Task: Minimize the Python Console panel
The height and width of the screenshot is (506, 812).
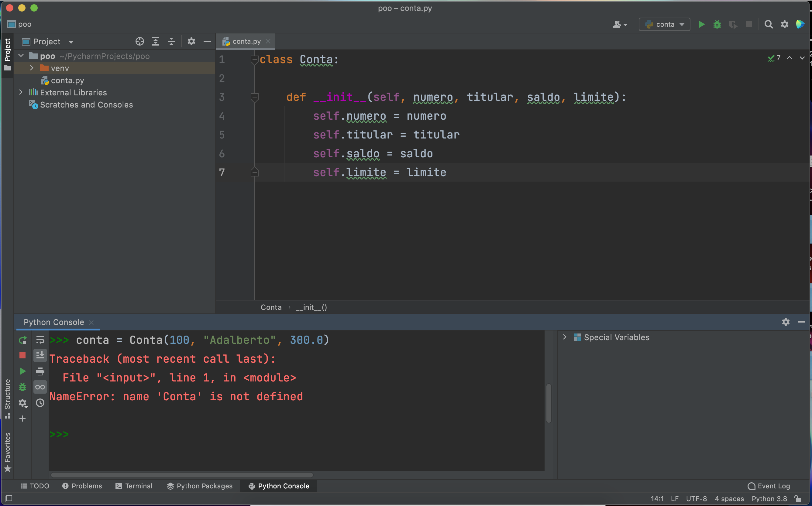Action: click(802, 322)
